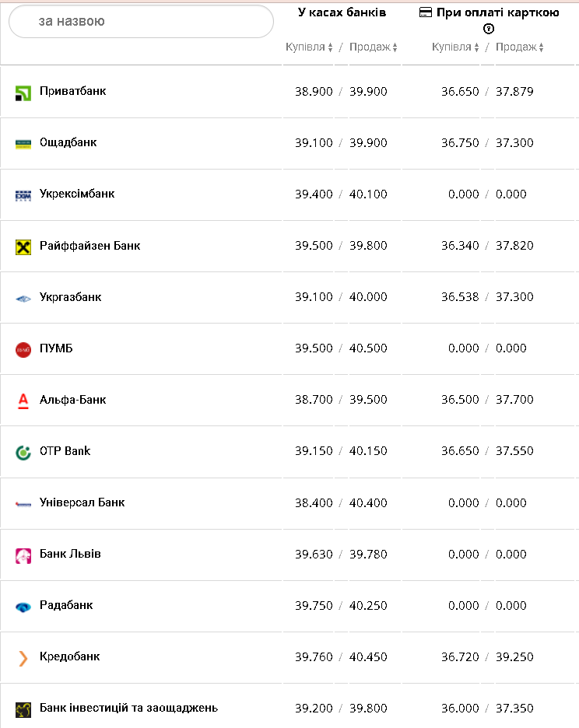Click the Альфа-Банк red logo icon
Viewport: 579px width, 728px height.
click(23, 401)
